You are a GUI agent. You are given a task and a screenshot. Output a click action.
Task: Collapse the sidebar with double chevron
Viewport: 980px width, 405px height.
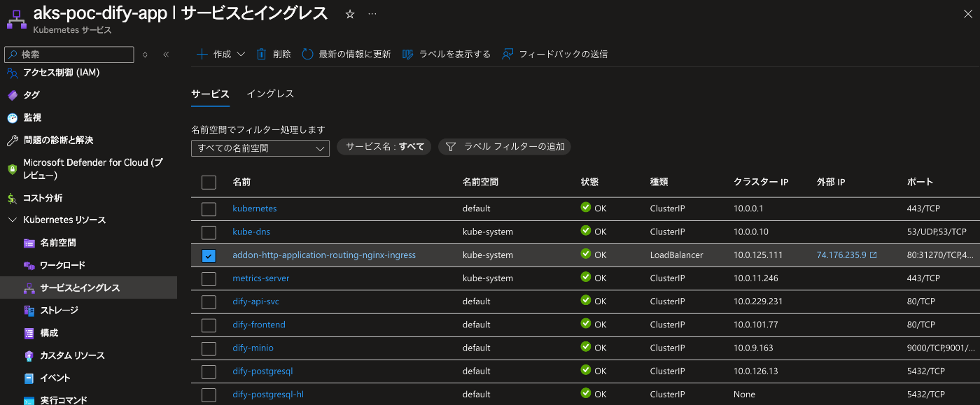pos(166,55)
